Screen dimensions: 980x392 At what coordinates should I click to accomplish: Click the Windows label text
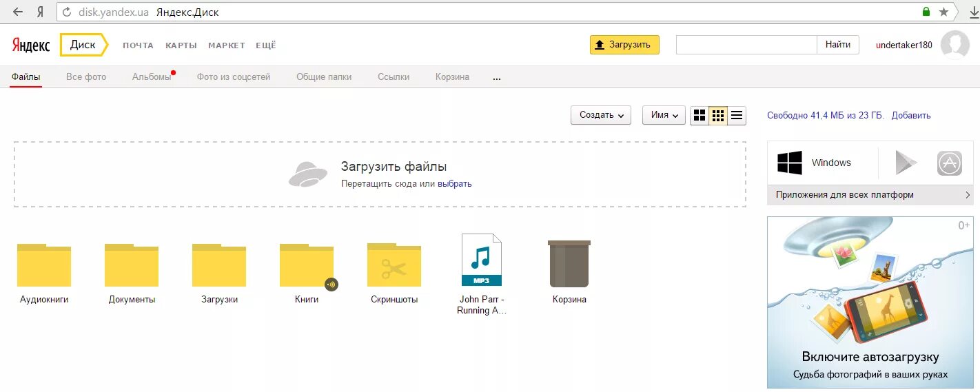click(831, 163)
